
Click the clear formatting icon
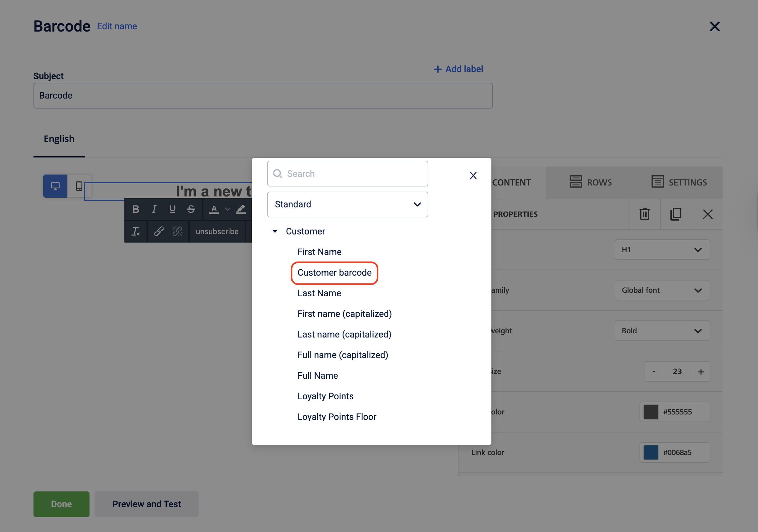coord(135,232)
